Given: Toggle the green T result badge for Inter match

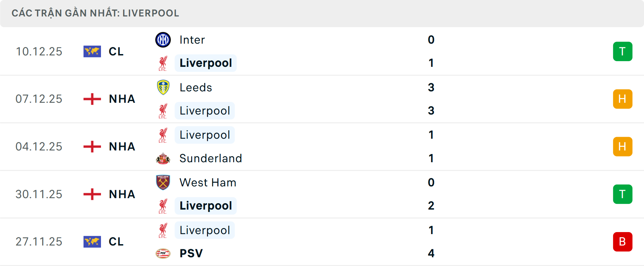Looking at the screenshot, I should click(623, 51).
